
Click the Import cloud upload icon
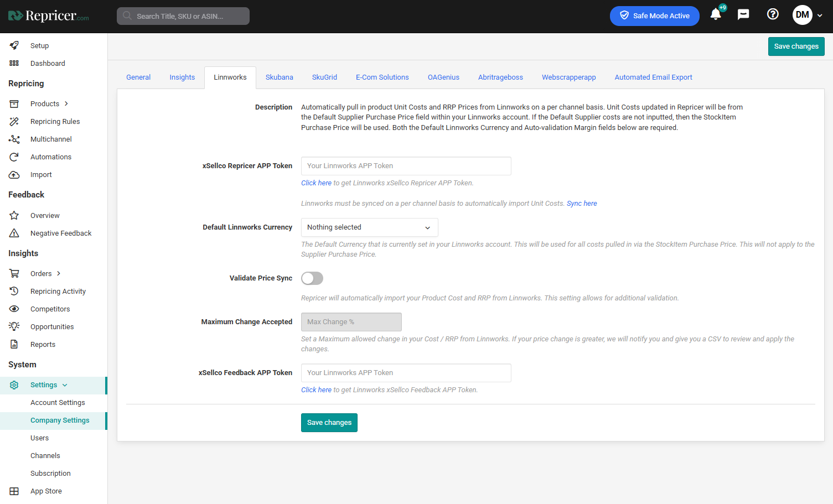tap(14, 174)
